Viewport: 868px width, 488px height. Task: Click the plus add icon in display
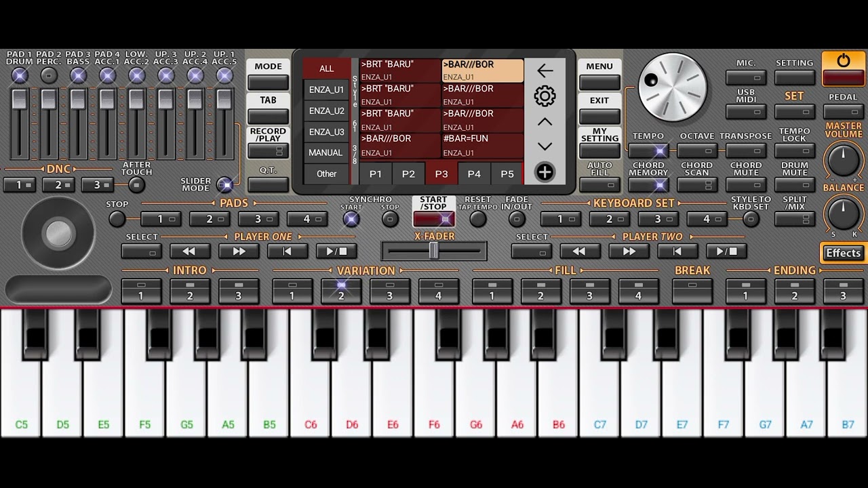[545, 172]
